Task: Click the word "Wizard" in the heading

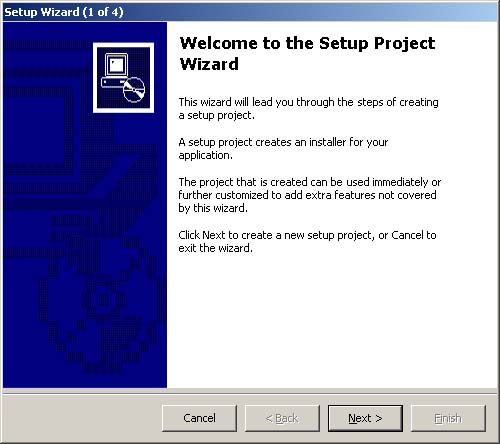Action: coord(209,64)
